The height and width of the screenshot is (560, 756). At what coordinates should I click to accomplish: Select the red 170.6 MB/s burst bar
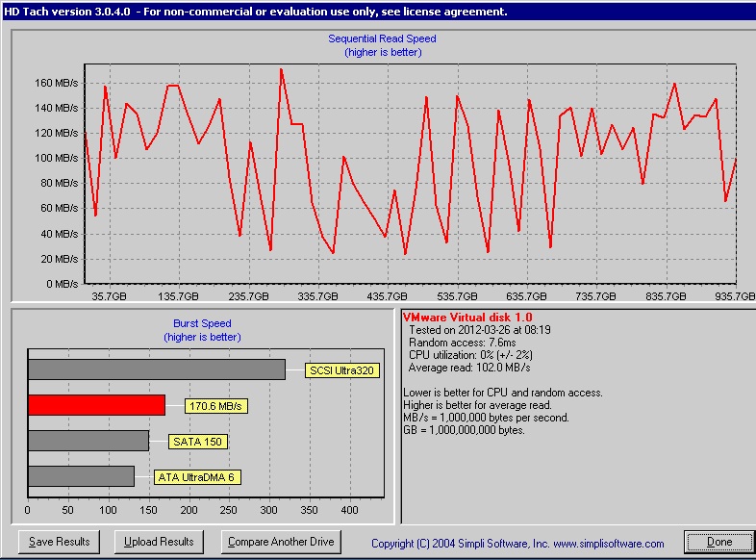[96, 405]
